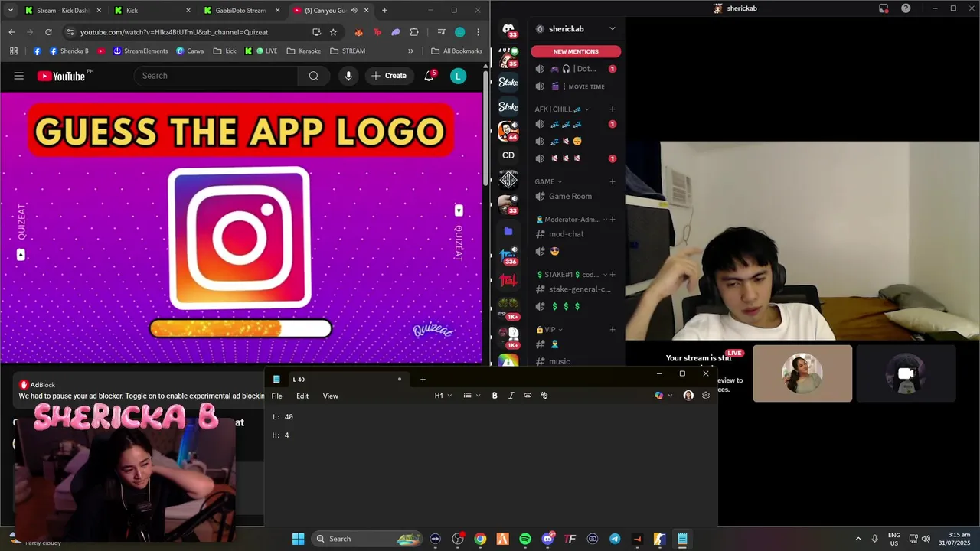This screenshot has width=980, height=551.
Task: Open volume control in system tray
Action: coord(926,539)
